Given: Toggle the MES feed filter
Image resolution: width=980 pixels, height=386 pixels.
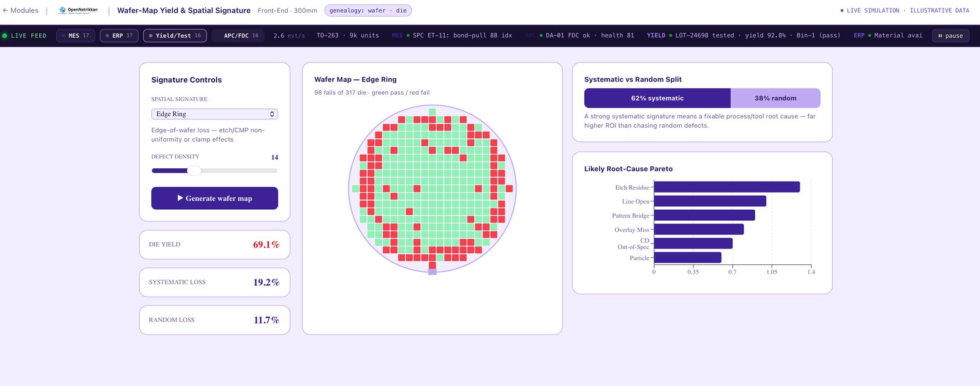Looking at the screenshot, I should coord(75,35).
